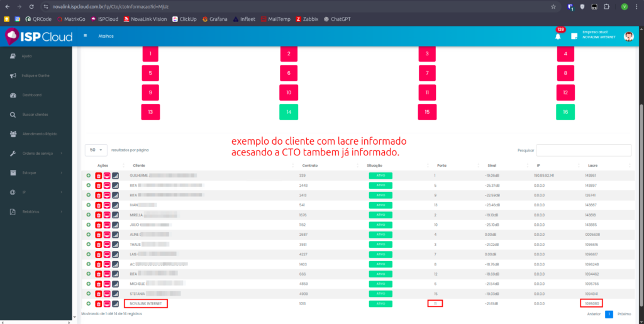Select the green port 14 button
This screenshot has width=644, height=324.
[x=289, y=112]
